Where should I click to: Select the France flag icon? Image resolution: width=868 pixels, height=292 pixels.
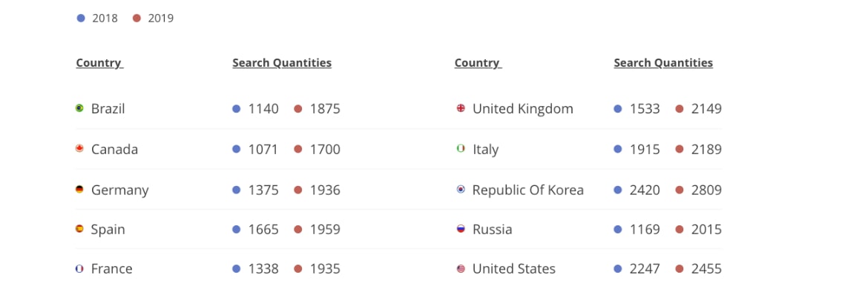coord(79,269)
